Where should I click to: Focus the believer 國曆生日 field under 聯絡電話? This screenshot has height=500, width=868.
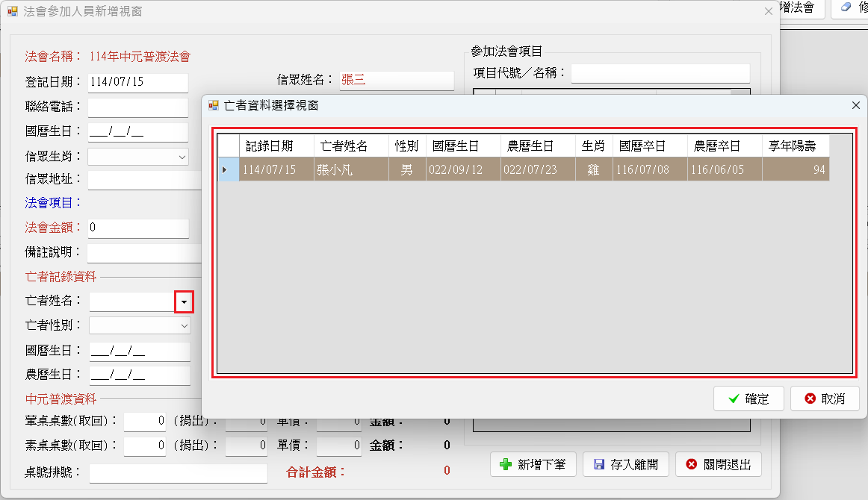coord(138,132)
